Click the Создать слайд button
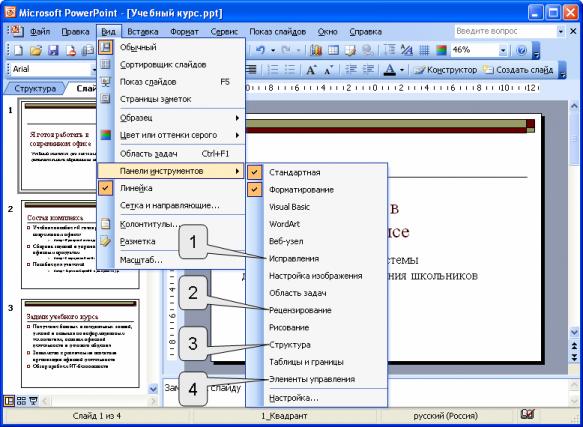 pyautogui.click(x=518, y=70)
